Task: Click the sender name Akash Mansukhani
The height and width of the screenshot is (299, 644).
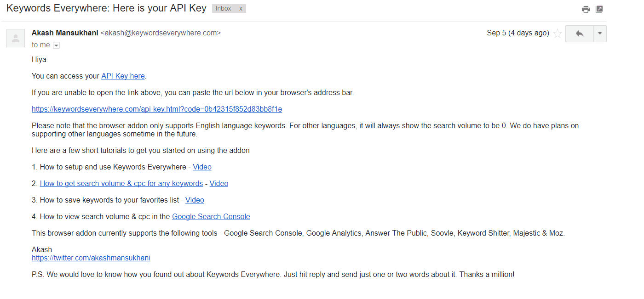Action: (x=64, y=33)
